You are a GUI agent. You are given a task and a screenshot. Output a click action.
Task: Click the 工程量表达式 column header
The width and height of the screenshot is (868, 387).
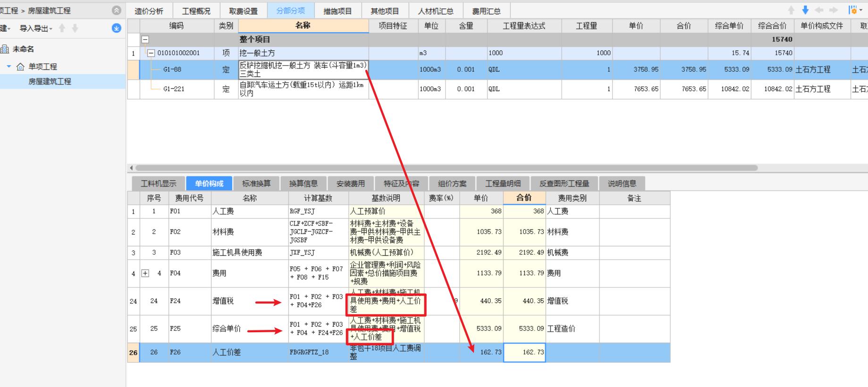pos(524,26)
